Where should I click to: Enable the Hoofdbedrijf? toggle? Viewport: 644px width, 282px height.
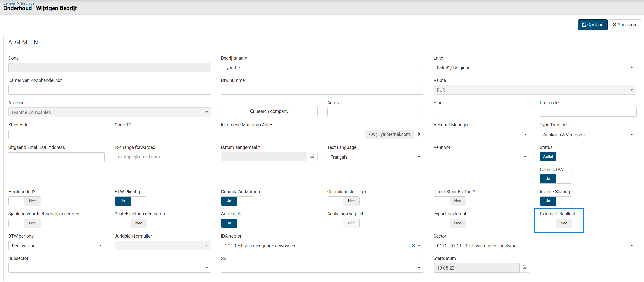[24, 201]
